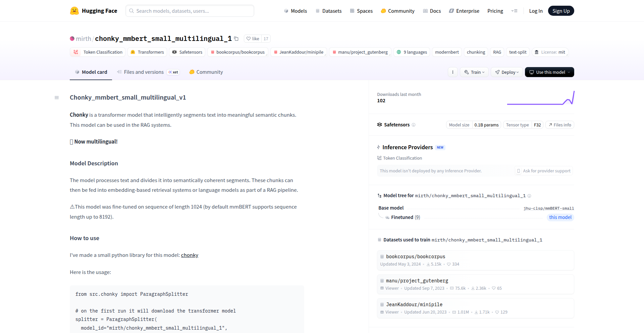Click the mirth avatar circle
Image resolution: width=644 pixels, height=333 pixels.
[72, 39]
